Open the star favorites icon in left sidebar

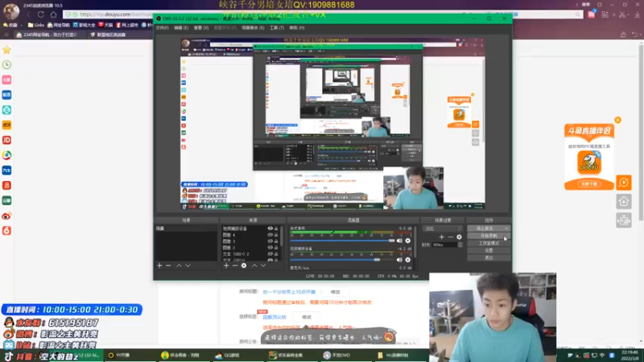coord(6,50)
